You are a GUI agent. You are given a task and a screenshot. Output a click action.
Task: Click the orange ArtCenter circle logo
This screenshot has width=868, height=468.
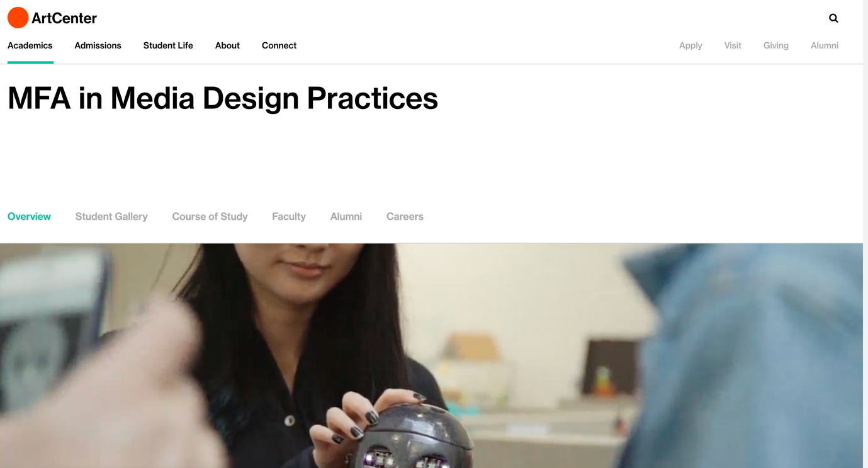[x=18, y=18]
